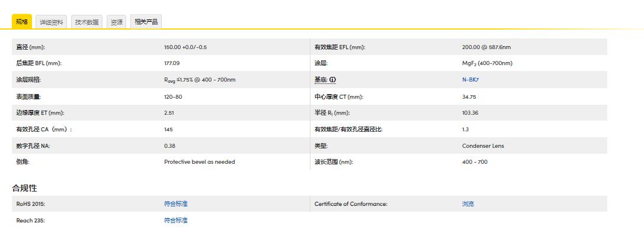Click the 基底 underlined label
This screenshot has height=246, width=644.
tap(321, 80)
